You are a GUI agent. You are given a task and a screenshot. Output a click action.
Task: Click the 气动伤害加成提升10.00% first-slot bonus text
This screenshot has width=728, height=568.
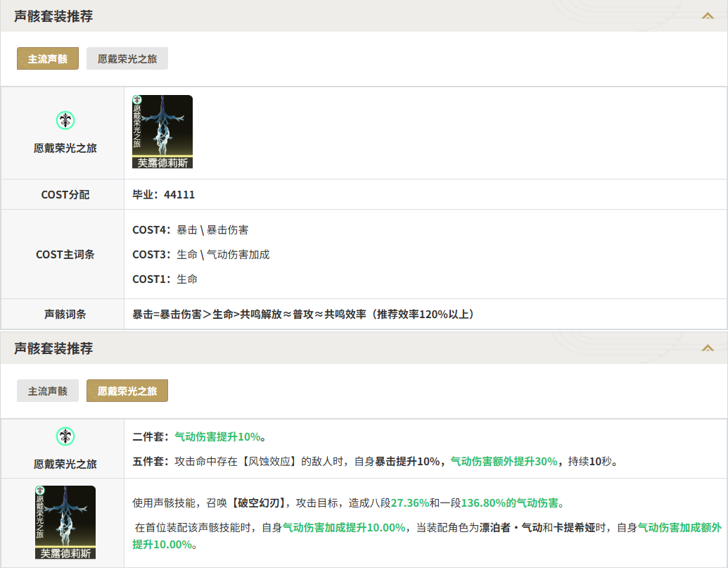pos(344,528)
